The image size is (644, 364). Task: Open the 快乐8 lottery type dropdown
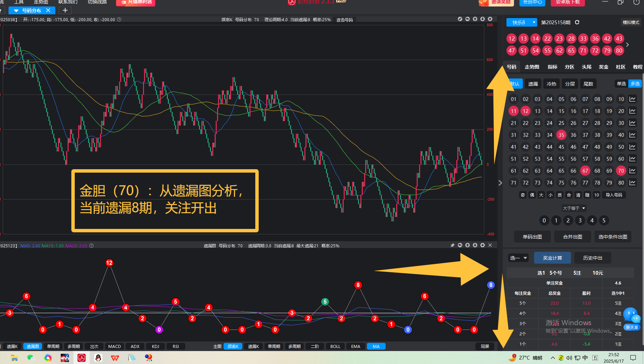pyautogui.click(x=522, y=22)
